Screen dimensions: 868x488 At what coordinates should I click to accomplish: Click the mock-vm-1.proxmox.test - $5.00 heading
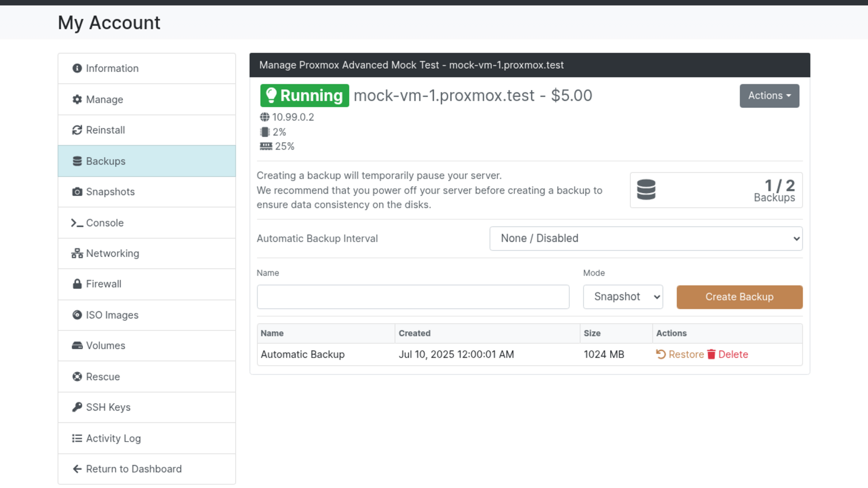(473, 95)
